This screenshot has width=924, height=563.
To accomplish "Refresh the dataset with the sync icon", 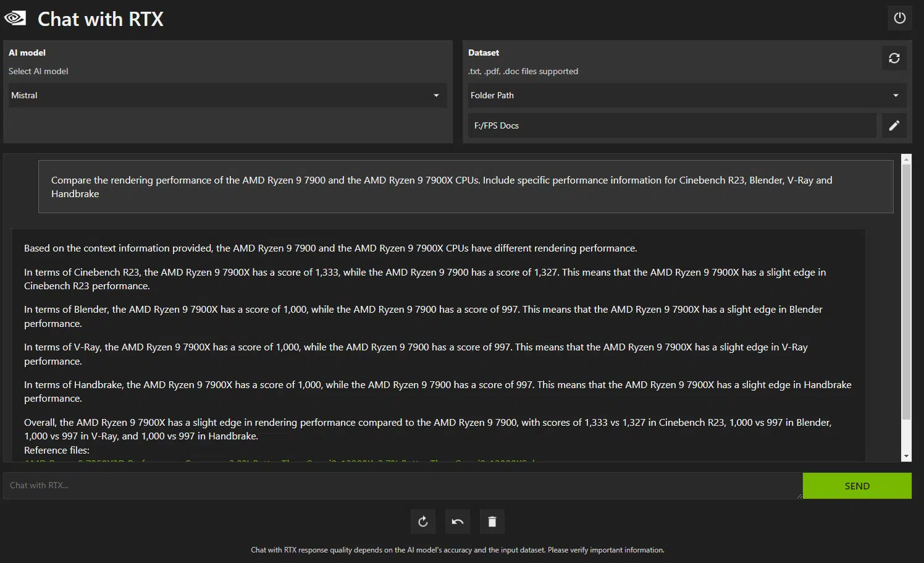I will pos(894,58).
